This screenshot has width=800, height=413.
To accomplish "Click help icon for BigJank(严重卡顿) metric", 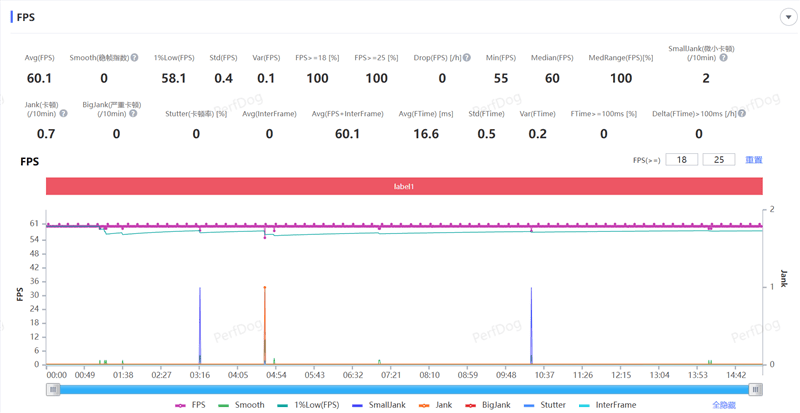I will click(134, 114).
